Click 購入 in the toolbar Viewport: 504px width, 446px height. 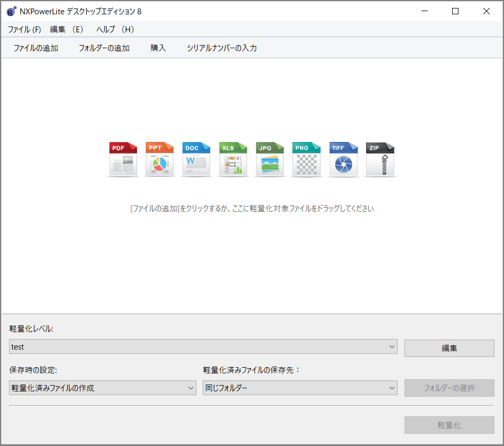158,48
